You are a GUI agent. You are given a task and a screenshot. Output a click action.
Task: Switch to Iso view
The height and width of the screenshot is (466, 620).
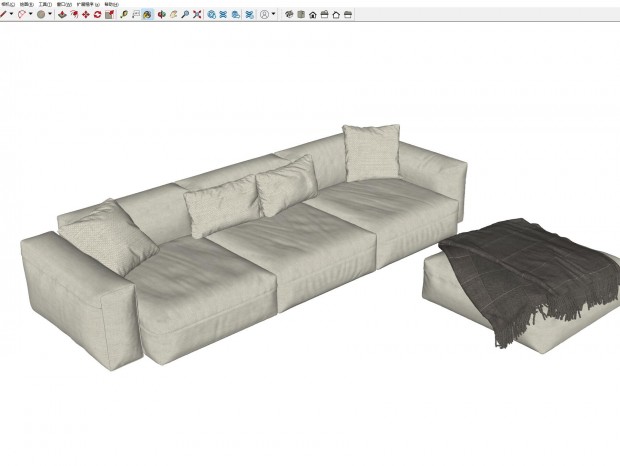(x=289, y=15)
